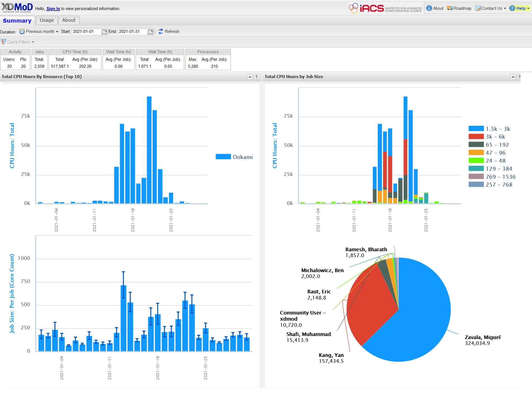Image resolution: width=532 pixels, height=394 pixels.
Task: Click the Refresh icon button
Action: (161, 32)
